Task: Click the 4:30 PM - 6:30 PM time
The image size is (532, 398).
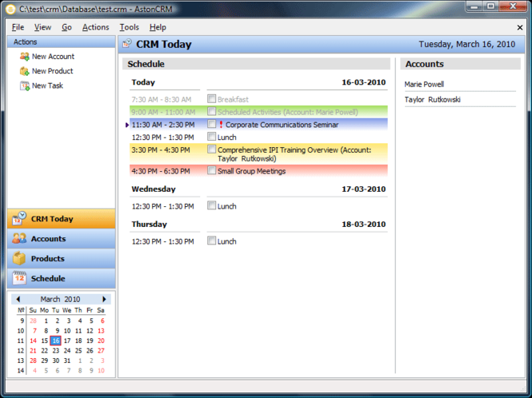Action: click(x=161, y=171)
